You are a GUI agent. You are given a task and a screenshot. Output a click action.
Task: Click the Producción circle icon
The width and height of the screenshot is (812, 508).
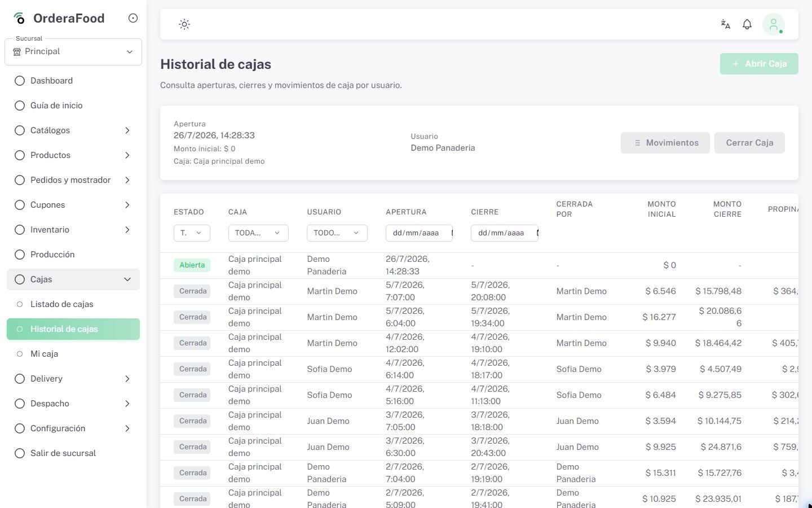tap(20, 255)
